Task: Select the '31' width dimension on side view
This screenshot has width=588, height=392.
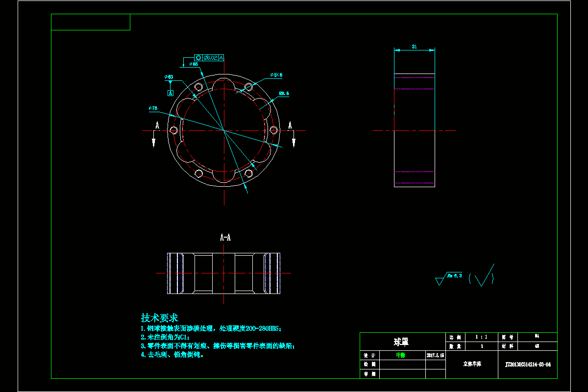Action: click(414, 47)
